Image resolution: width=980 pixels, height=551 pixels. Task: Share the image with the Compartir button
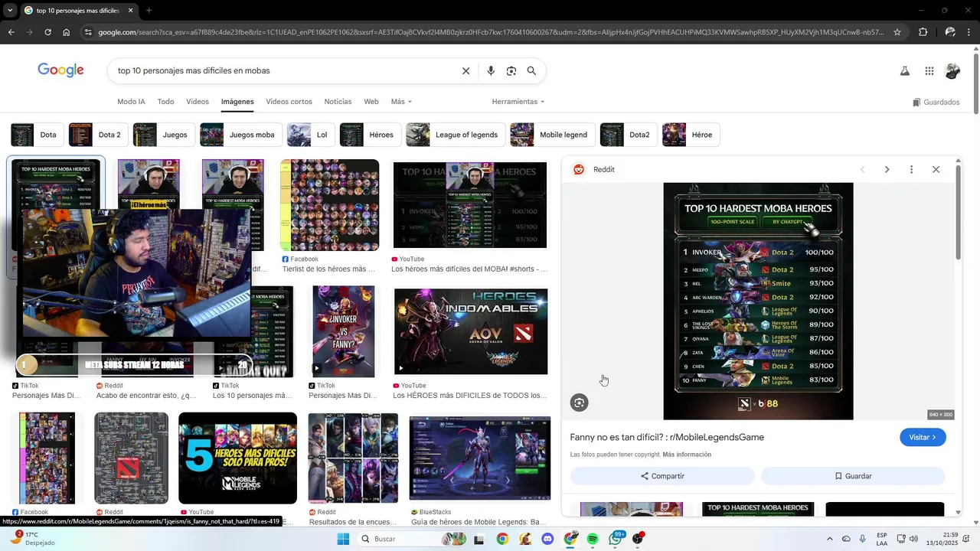[x=662, y=476]
